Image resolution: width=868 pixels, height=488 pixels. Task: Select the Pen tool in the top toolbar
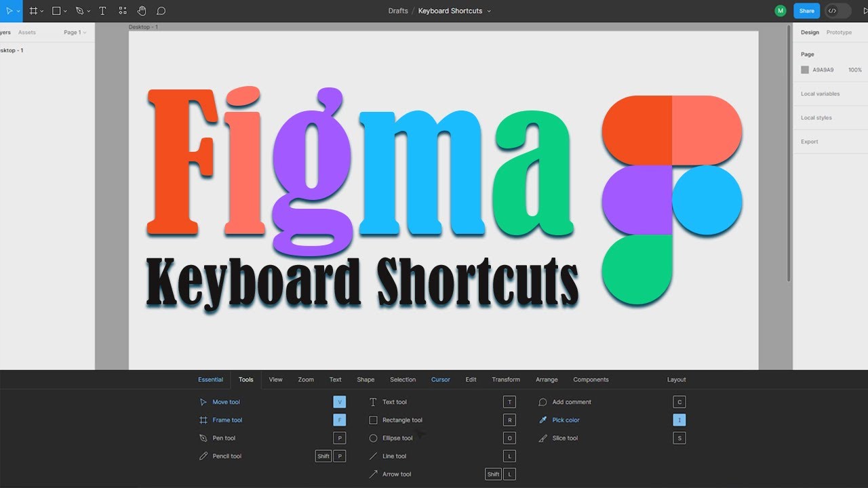79,11
